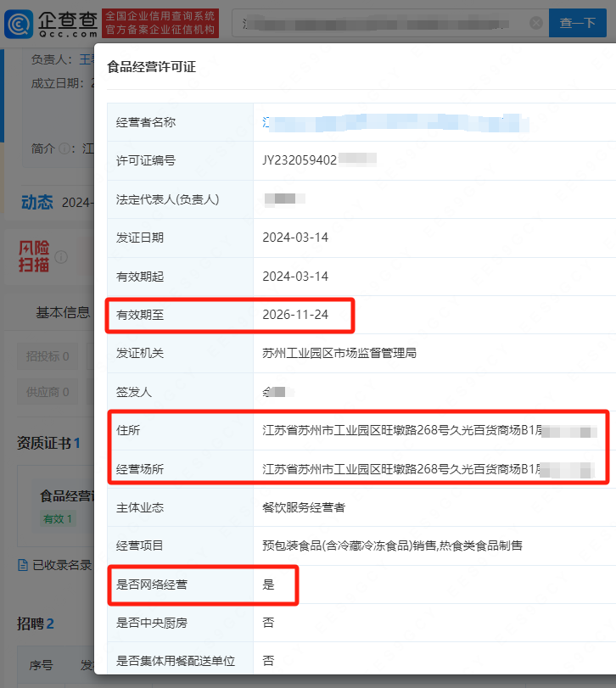This screenshot has height=688, width=616.
Task: Click the 招聘 section heading
Action: pos(35,624)
